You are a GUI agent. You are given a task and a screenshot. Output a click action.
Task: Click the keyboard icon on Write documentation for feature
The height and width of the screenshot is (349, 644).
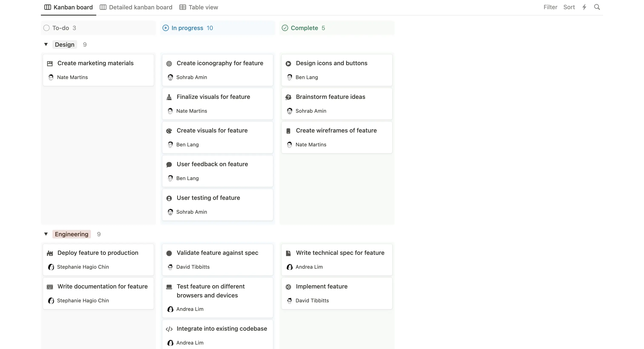50,287
